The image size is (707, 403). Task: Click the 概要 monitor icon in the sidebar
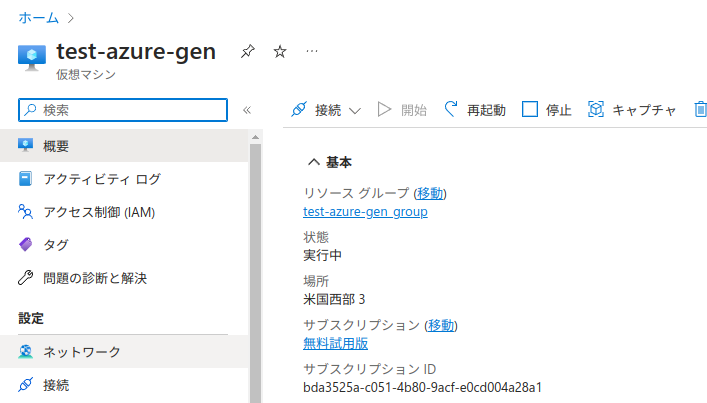coord(25,145)
